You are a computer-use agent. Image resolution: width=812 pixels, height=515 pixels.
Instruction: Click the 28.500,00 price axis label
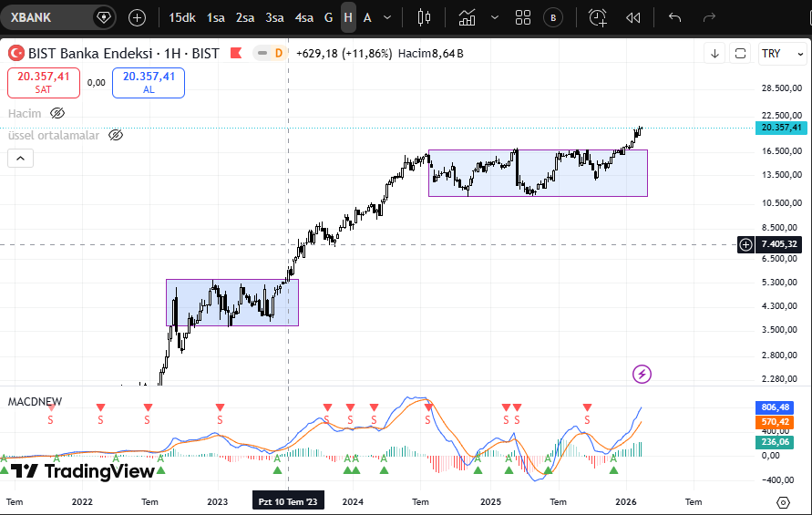click(781, 88)
